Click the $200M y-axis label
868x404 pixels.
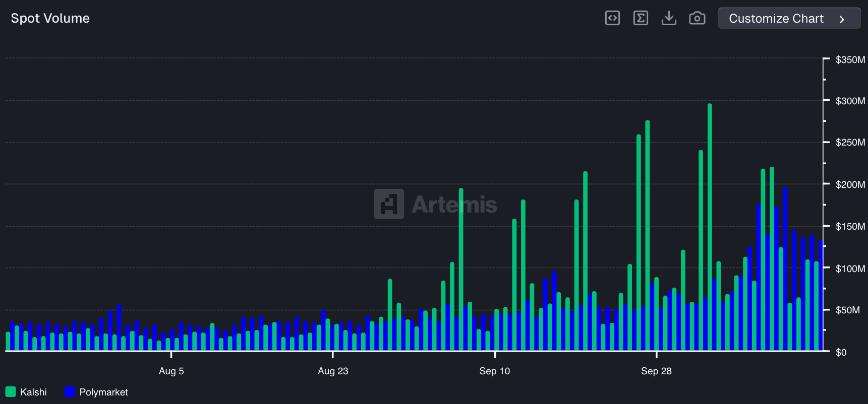point(850,184)
